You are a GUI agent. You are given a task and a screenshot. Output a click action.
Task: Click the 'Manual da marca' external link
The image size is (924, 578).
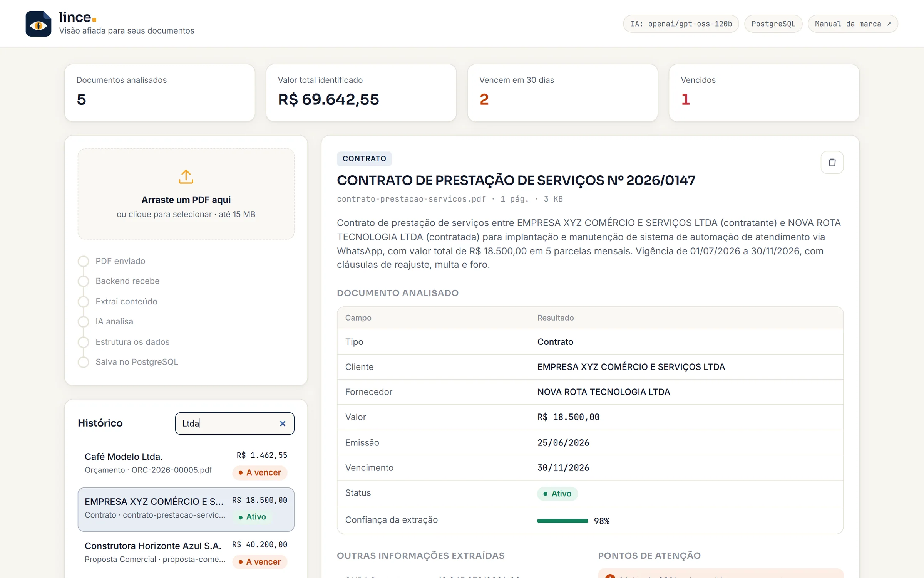pyautogui.click(x=853, y=24)
